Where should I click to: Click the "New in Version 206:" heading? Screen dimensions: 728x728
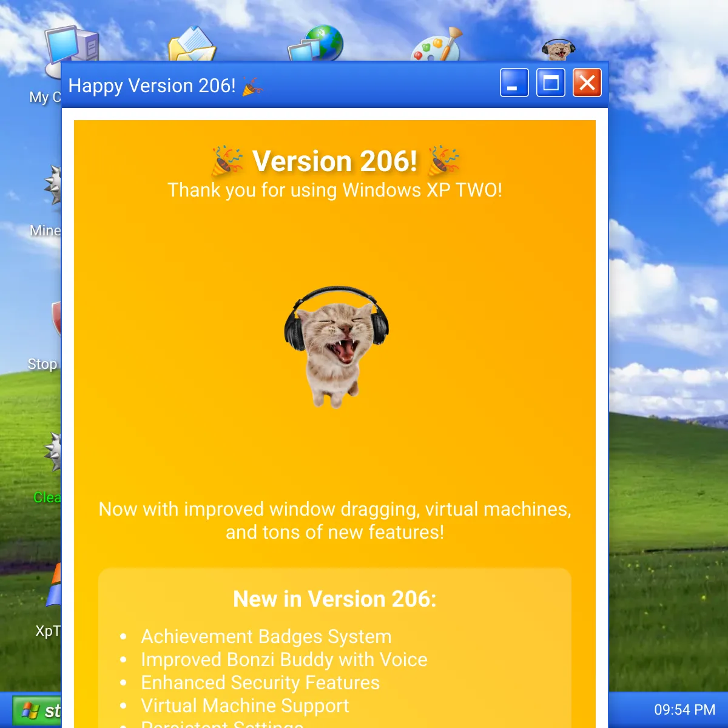(335, 599)
